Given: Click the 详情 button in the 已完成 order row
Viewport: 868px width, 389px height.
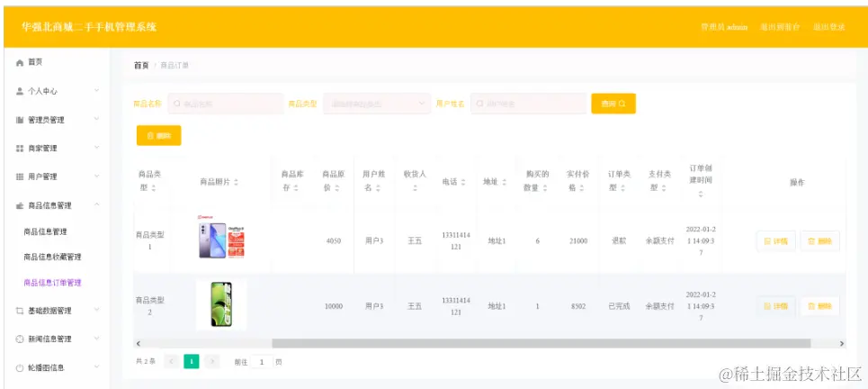Looking at the screenshot, I should click(x=776, y=306).
